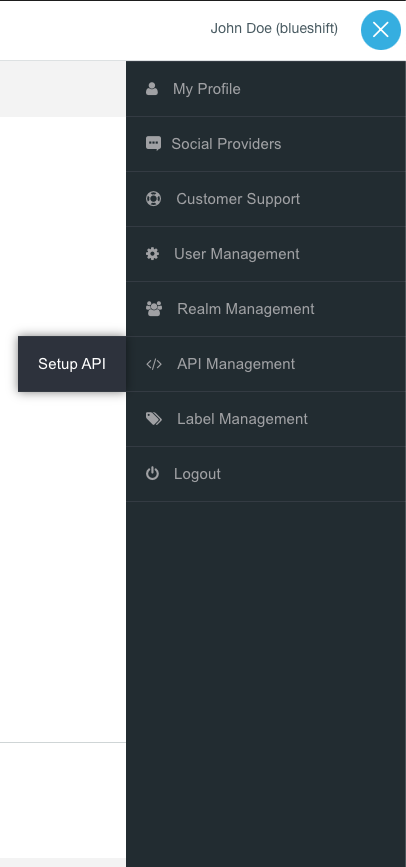Select Customer Support in the sidebar

click(x=266, y=199)
